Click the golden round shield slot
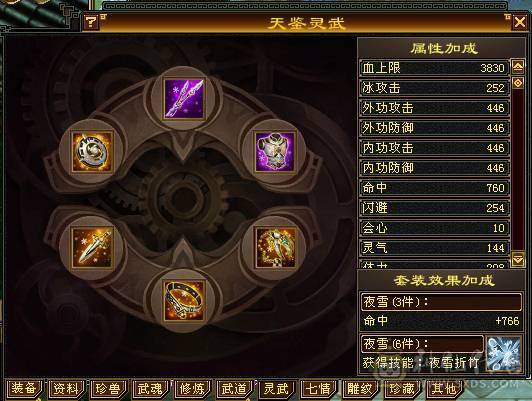Screen dimensions: 532x401 [x=92, y=151]
